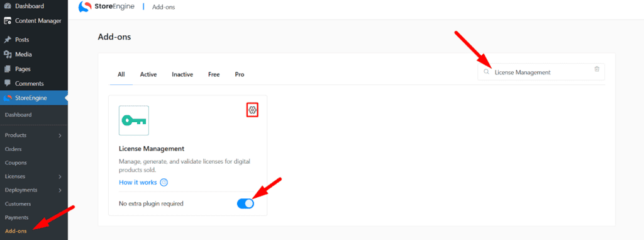The height and width of the screenshot is (240, 644).
Task: Expand the Licenses submenu chevron
Action: coord(60,176)
